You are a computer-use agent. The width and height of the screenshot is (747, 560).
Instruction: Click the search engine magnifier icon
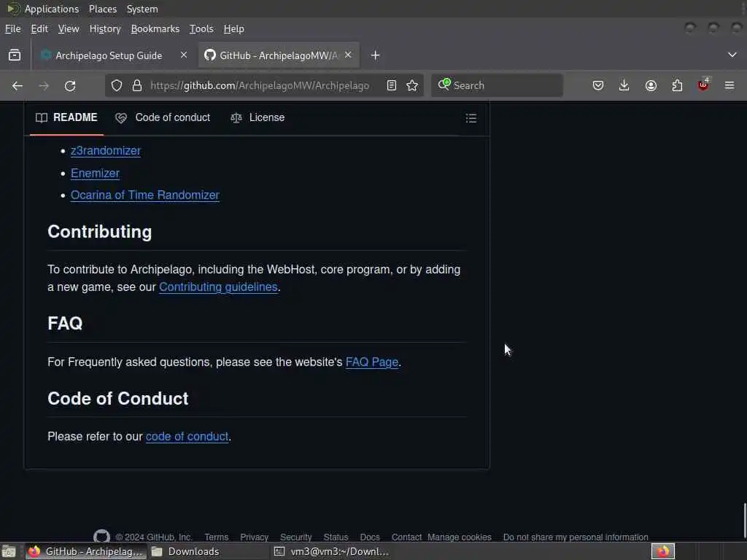click(444, 85)
